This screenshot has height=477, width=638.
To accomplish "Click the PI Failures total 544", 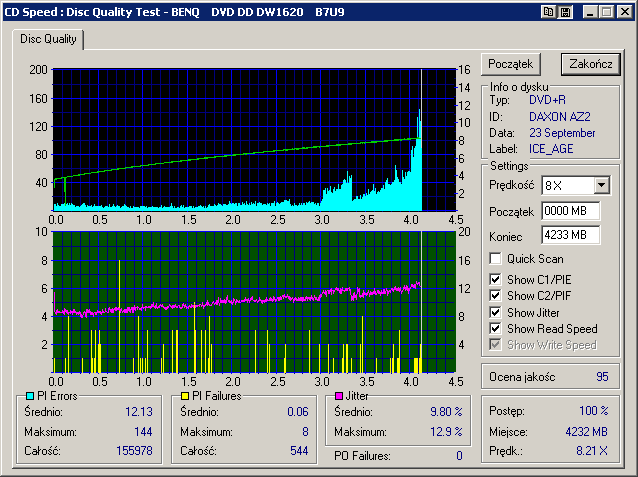I will pos(299,451).
